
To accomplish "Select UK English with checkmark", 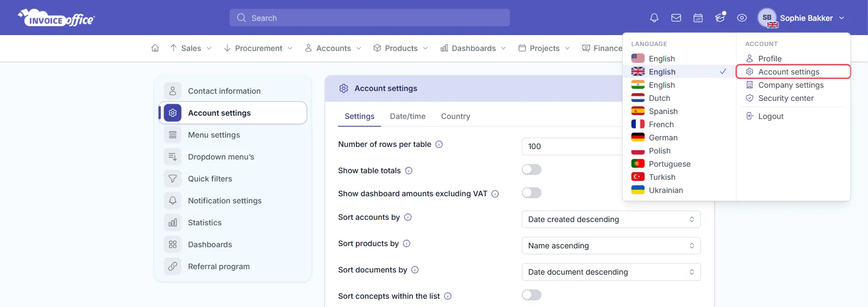I will (x=679, y=72).
